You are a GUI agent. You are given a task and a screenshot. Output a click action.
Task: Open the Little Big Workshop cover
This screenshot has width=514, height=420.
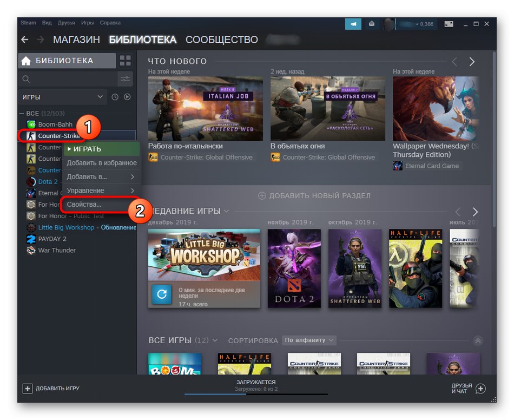coord(204,255)
